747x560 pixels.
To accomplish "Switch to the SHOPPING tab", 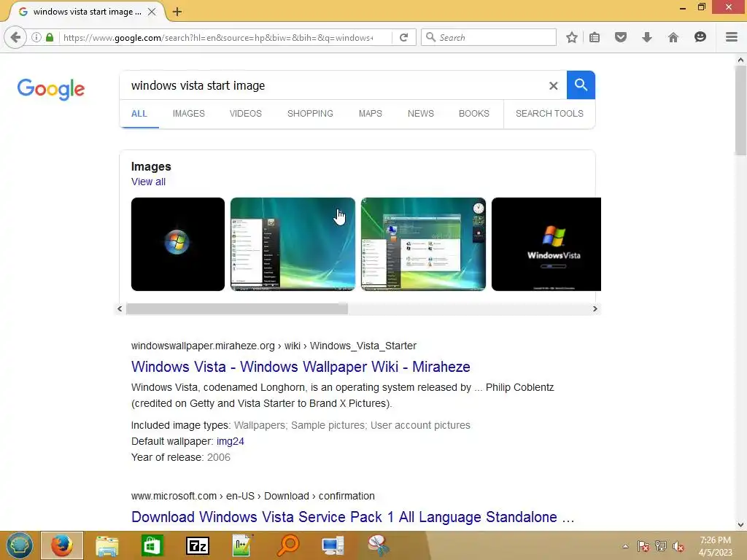I will click(x=310, y=114).
